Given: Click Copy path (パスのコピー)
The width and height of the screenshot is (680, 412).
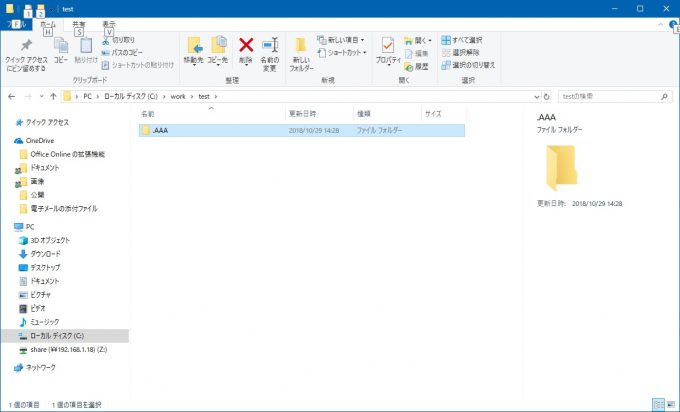Looking at the screenshot, I should [122, 52].
